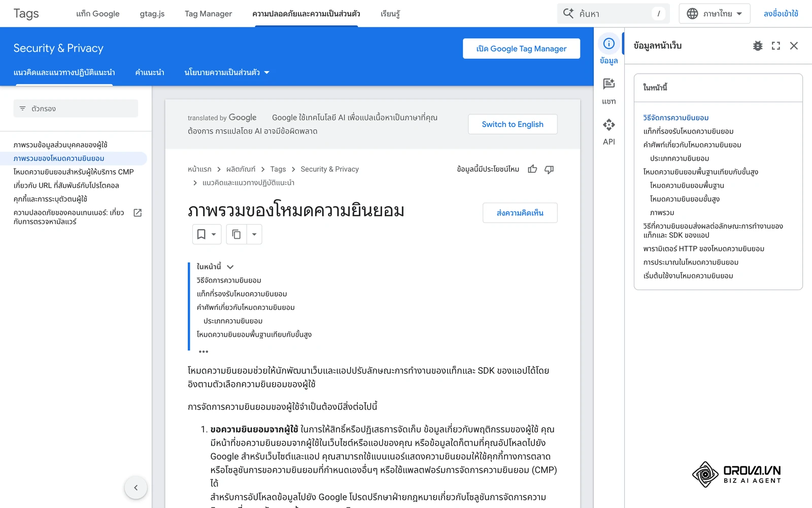Open the แท็ก Google tab

pos(98,14)
